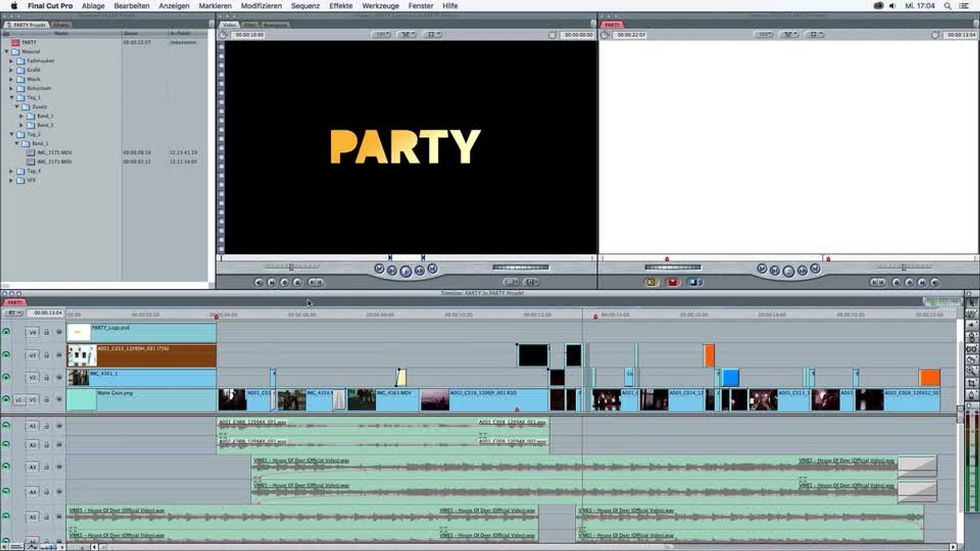This screenshot has height=551, width=980.
Task: Toggle audibility of audio track A1
Action: 6,426
